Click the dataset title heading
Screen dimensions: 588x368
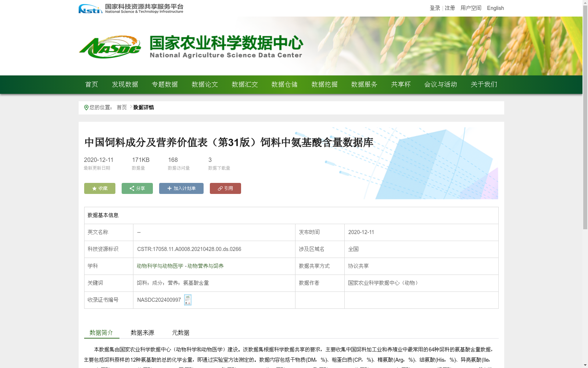(x=229, y=142)
